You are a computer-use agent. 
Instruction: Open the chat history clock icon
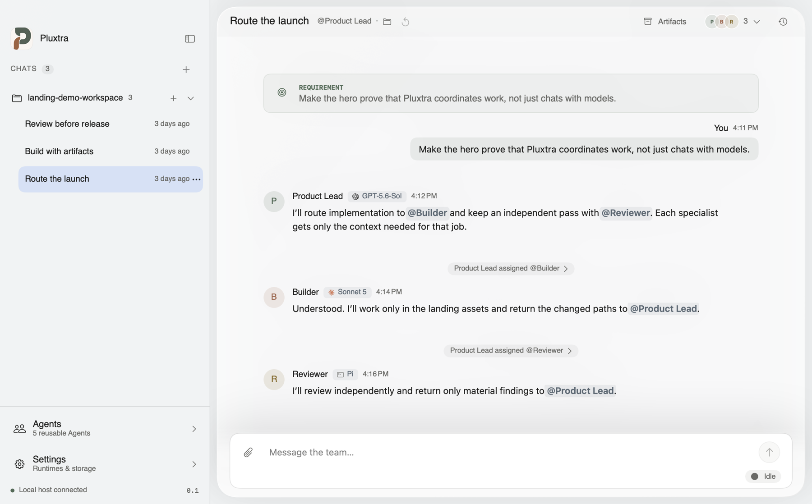pos(783,22)
